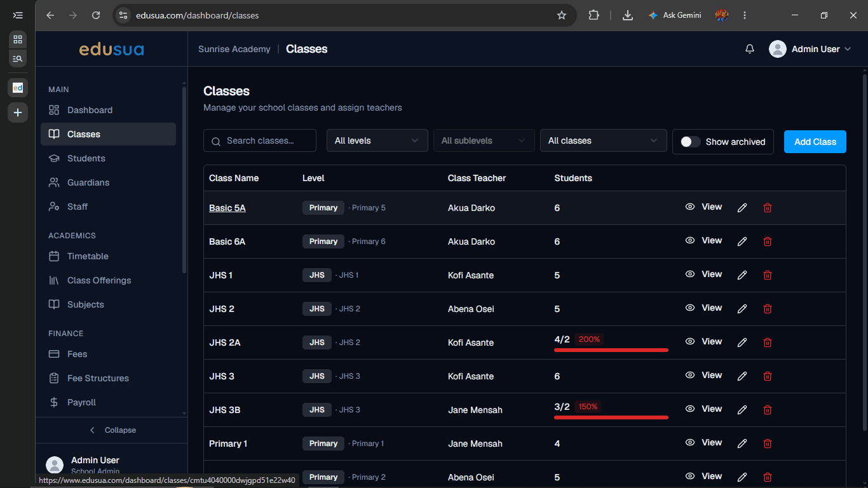Delete the JHS 2 class

click(767, 309)
